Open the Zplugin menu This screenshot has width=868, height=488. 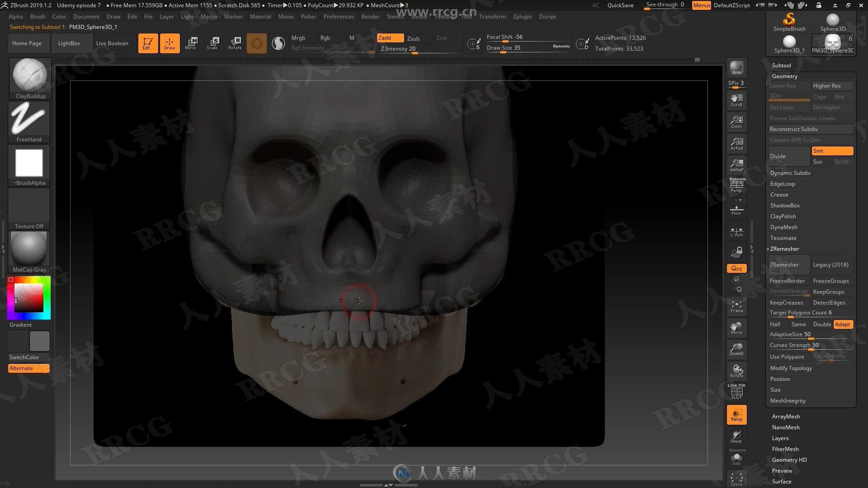[521, 16]
